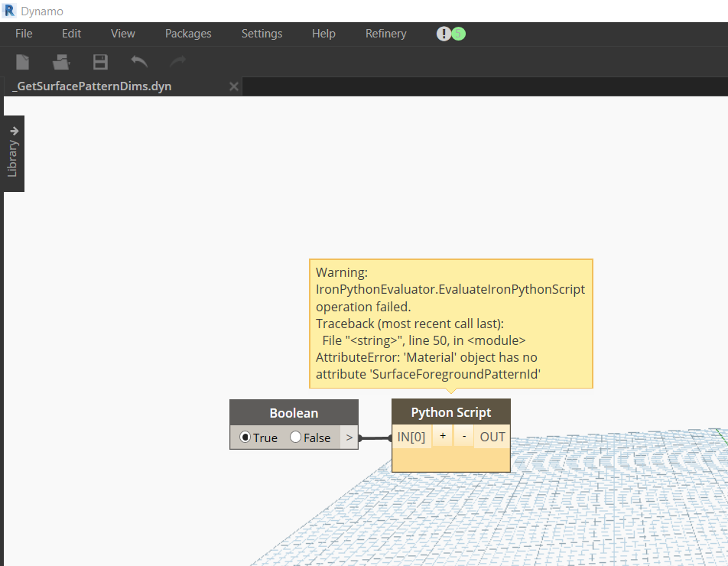Click the OUT port of Python Script
Viewport: 728px width, 566px height.
(492, 437)
